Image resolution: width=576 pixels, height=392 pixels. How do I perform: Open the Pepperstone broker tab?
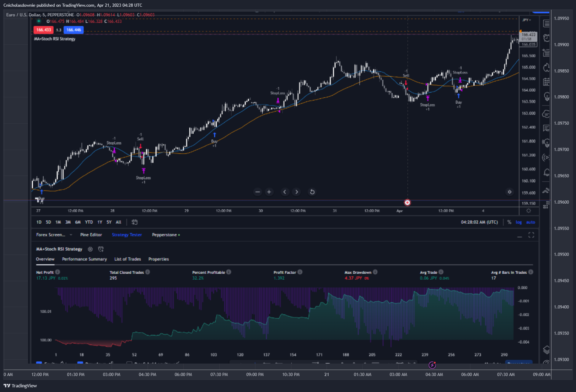click(166, 235)
